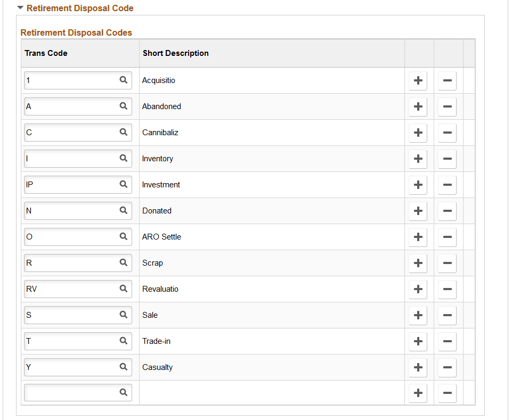Image resolution: width=512 pixels, height=420 pixels.
Task: Open the lookup for the Donated row
Action: point(124,211)
